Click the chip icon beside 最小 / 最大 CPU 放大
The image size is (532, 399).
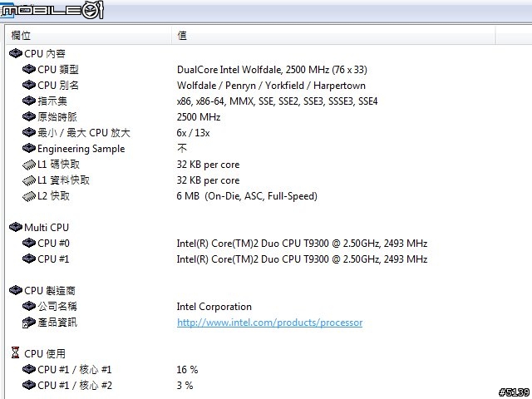click(29, 132)
